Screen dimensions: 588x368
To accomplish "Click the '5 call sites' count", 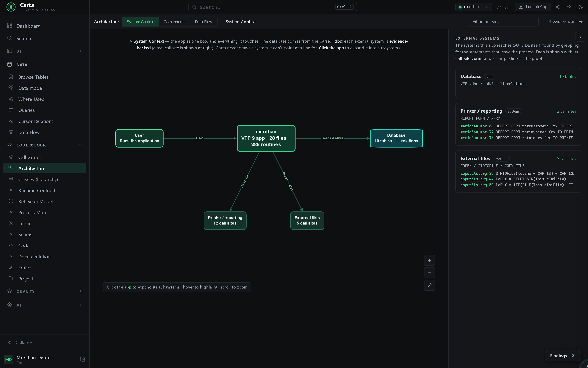I will tap(566, 159).
